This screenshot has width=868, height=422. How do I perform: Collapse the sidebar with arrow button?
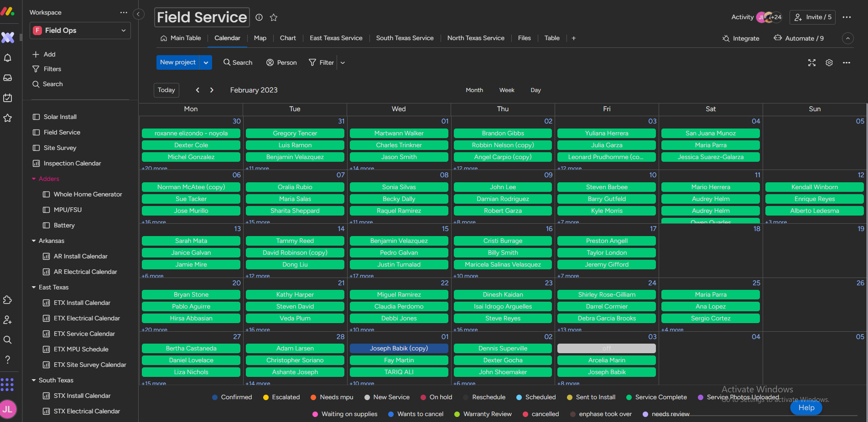click(139, 14)
